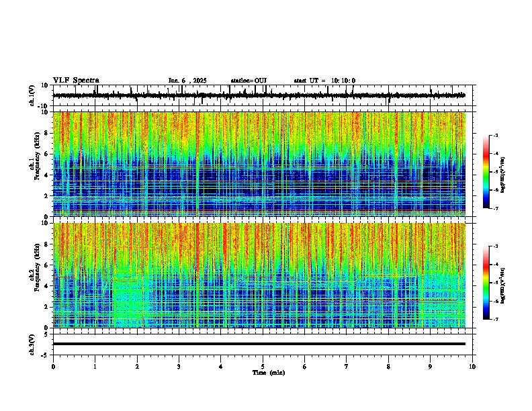Click the "Time (min)" axis label

[269, 373]
